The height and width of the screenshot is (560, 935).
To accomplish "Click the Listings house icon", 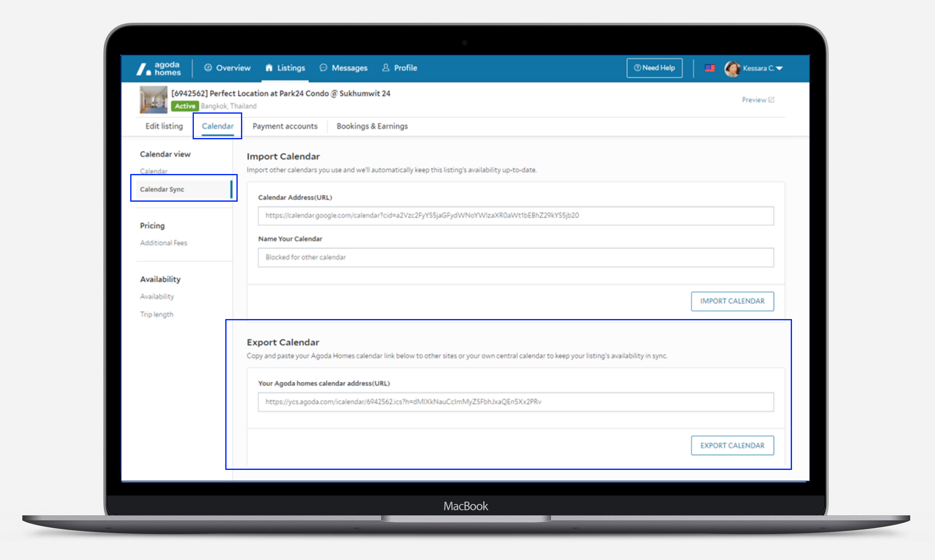I will click(269, 68).
